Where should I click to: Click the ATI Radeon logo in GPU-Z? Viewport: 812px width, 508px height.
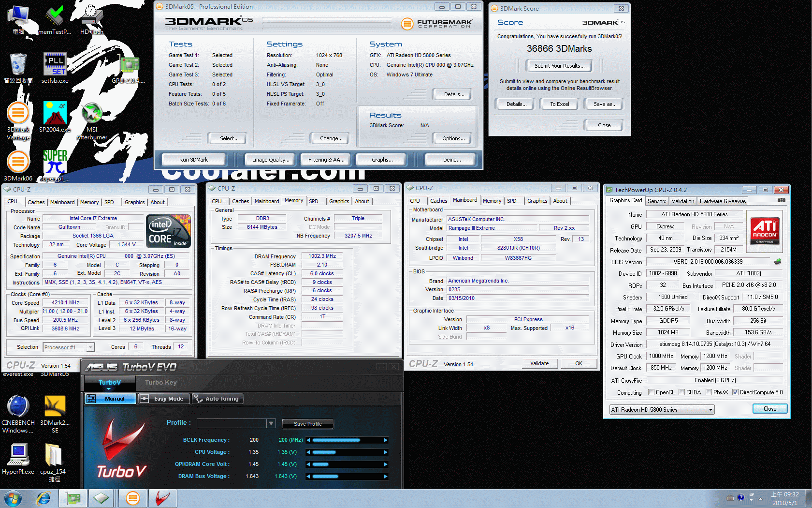[x=765, y=231]
